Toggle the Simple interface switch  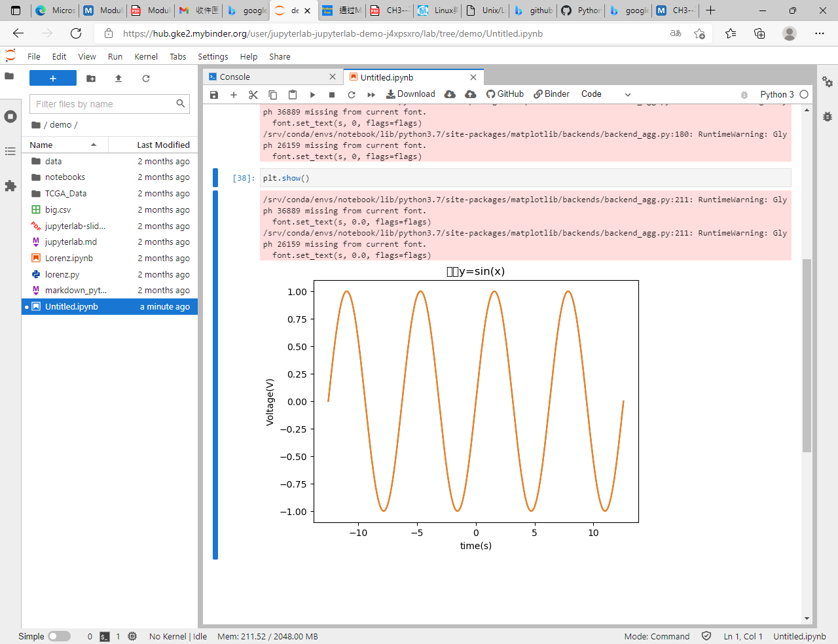tap(58, 635)
